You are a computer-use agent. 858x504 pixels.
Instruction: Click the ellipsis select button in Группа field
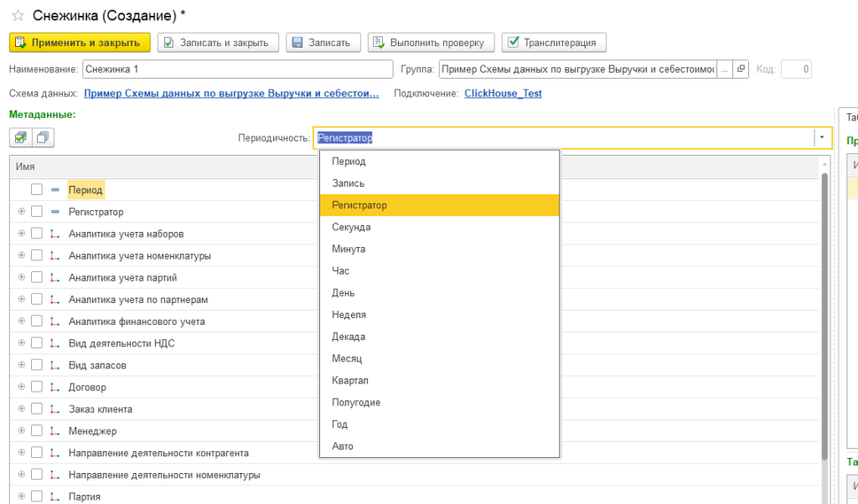coord(725,69)
